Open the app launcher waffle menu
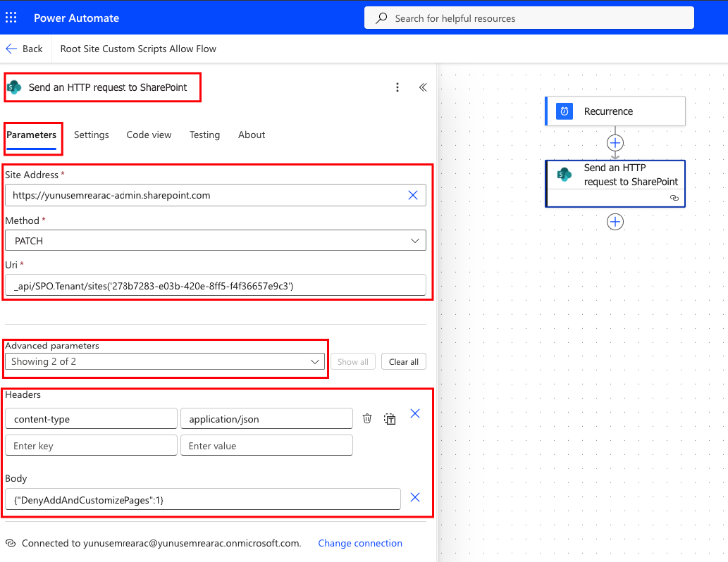 (11, 18)
